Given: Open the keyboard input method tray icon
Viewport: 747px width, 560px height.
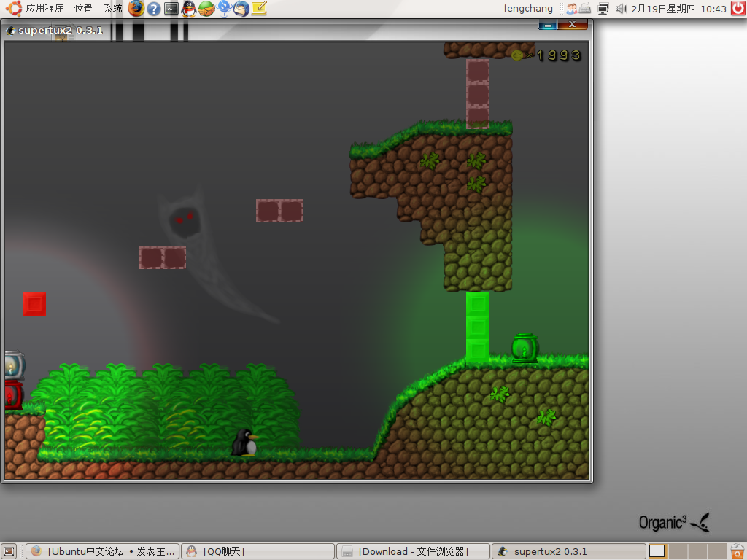Looking at the screenshot, I should (x=585, y=9).
